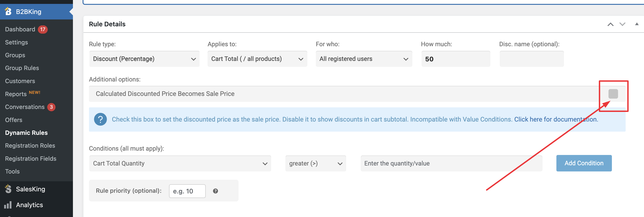Screen dimensions: 644x217
Task: Open the Analytics bar chart icon
Action: pyautogui.click(x=8, y=205)
